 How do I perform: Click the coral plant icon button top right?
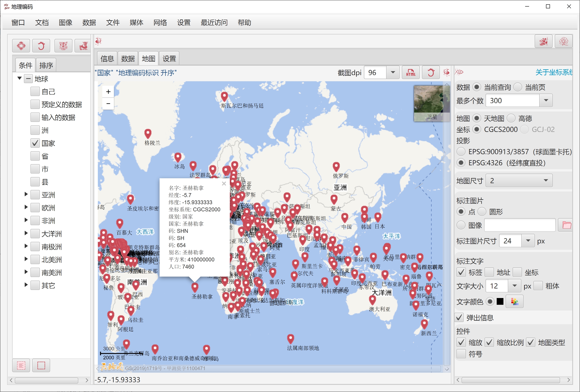coord(543,41)
